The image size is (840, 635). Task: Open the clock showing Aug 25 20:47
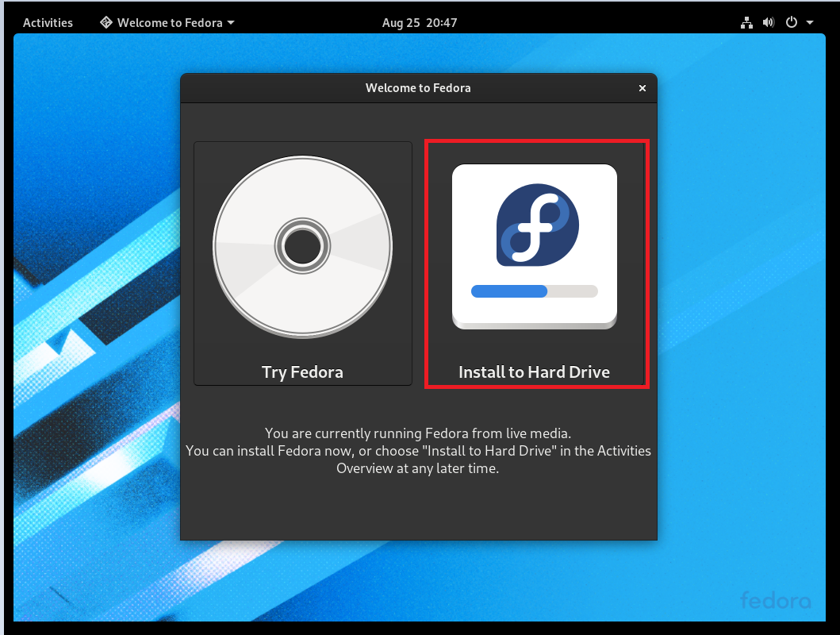pyautogui.click(x=420, y=22)
